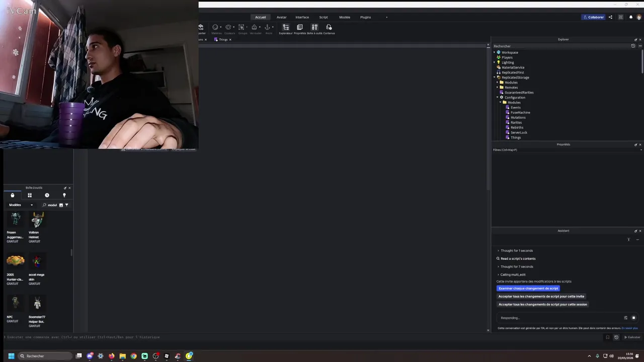Open Toolbox inventory grid tab

point(30,195)
